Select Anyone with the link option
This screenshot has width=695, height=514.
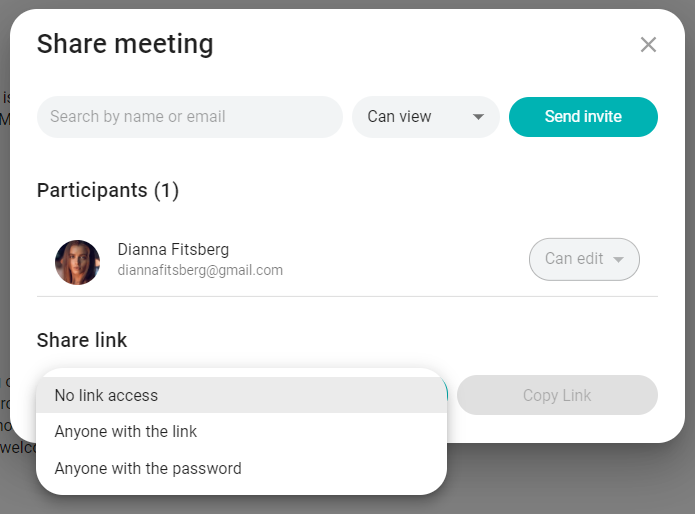pos(126,432)
